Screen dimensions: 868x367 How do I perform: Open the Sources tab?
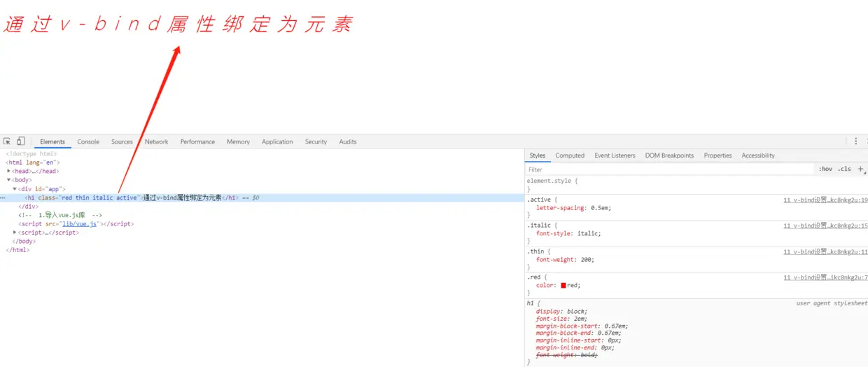[x=122, y=141]
